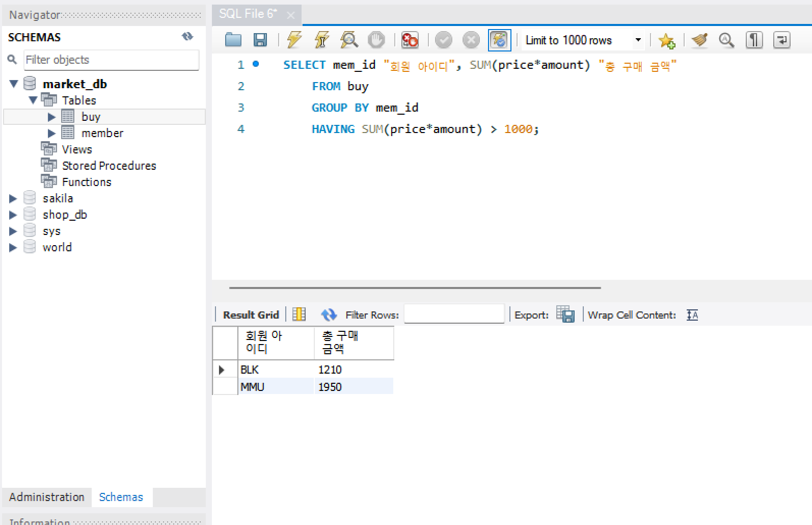The width and height of the screenshot is (812, 525).
Task: Switch to the Schemas tab
Action: [x=121, y=497]
